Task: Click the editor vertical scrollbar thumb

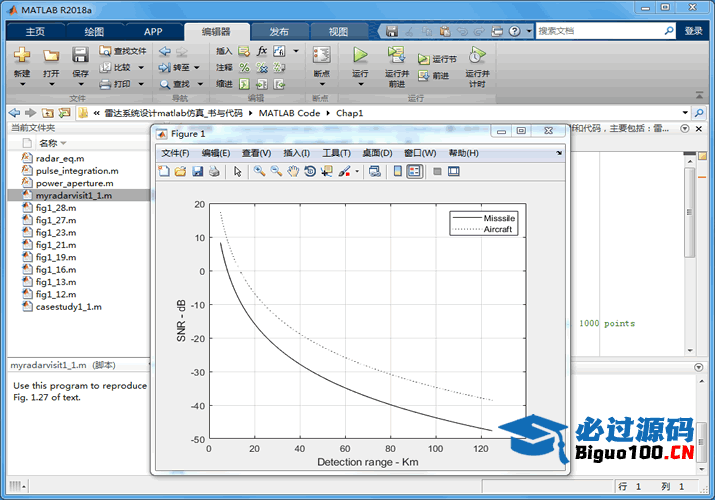Action: (689, 212)
